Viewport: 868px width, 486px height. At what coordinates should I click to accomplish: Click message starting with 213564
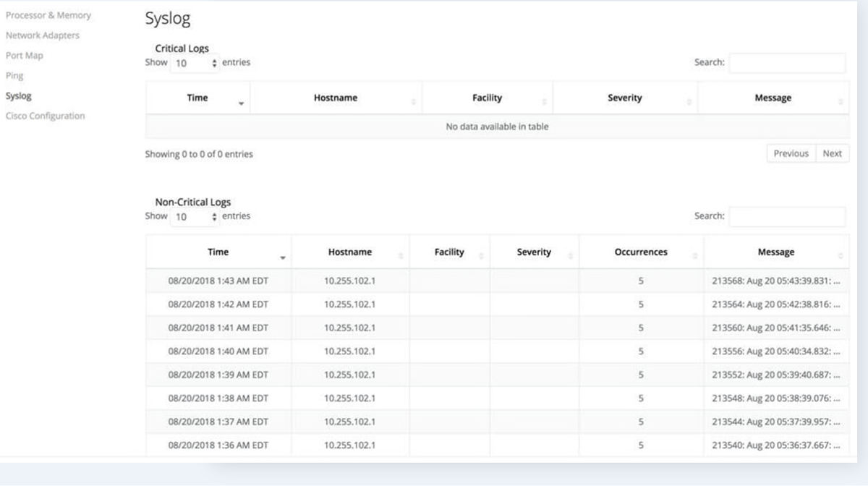click(776, 304)
